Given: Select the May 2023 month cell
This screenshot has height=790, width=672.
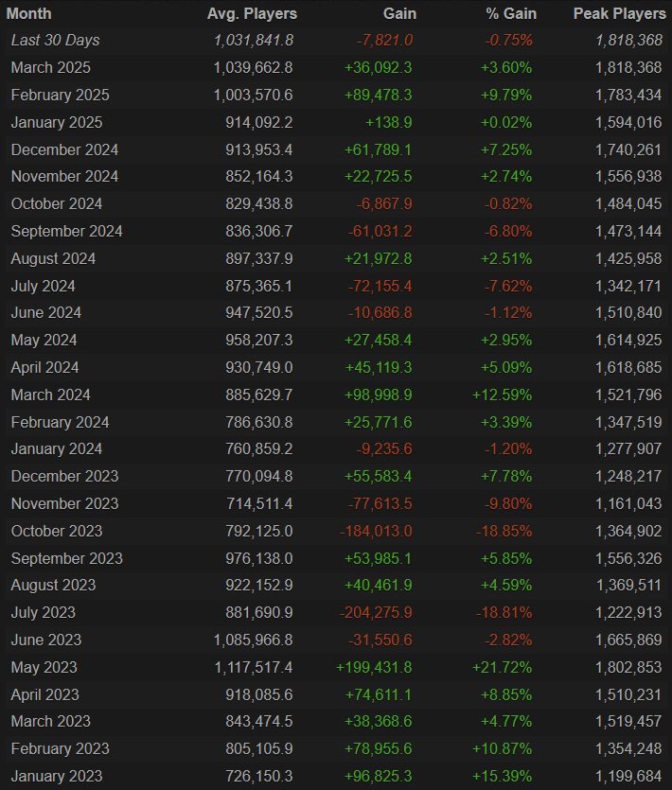Looking at the screenshot, I should (x=44, y=667).
